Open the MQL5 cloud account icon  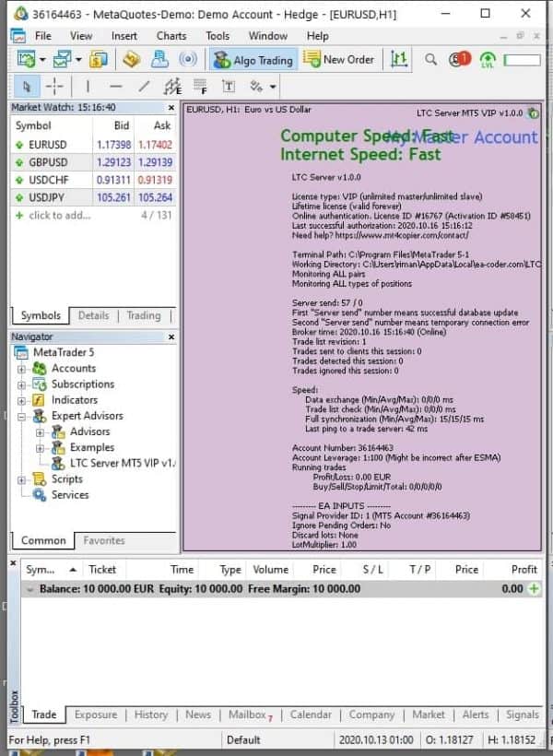click(x=159, y=60)
